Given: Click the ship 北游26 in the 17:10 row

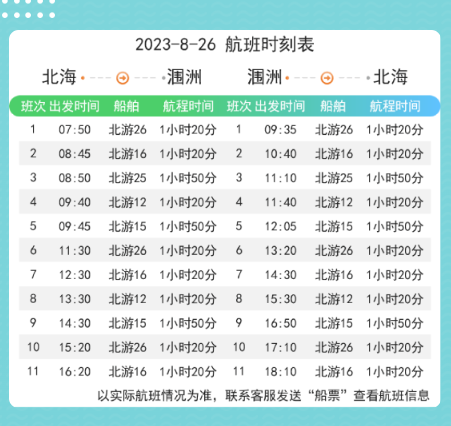Looking at the screenshot, I should 334,348.
